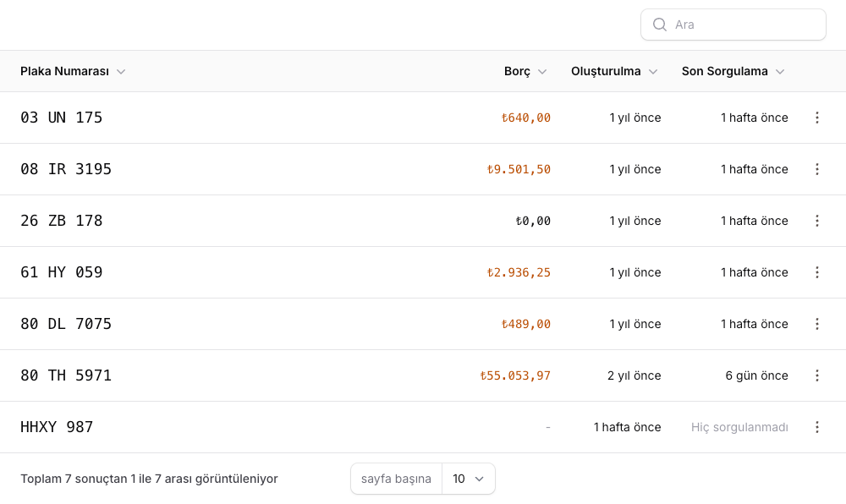
Task: Show more actions for 80 TH 5971
Action: point(816,375)
